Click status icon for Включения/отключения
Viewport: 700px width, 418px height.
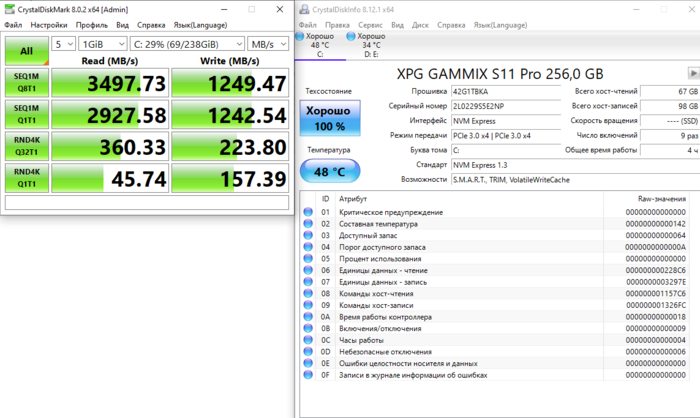308,328
